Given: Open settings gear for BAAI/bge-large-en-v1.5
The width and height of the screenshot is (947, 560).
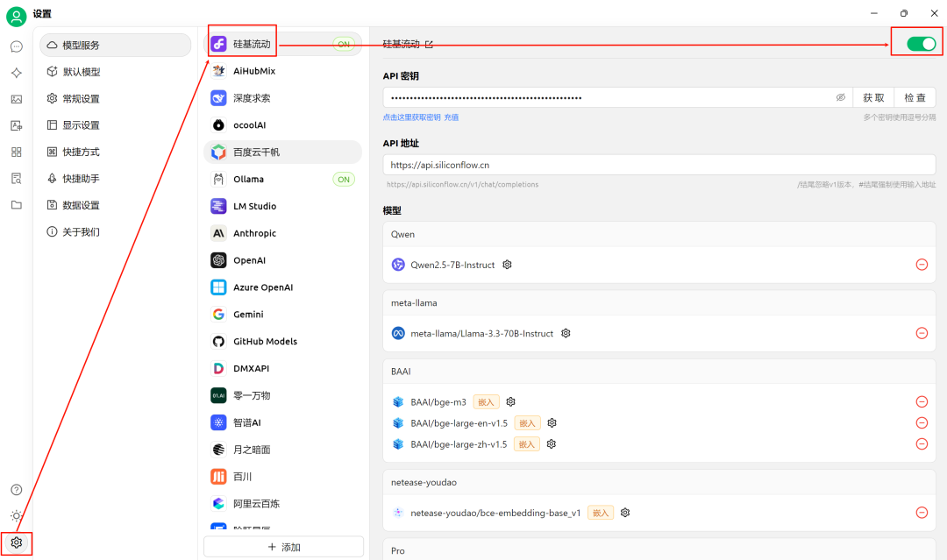Looking at the screenshot, I should [x=552, y=423].
